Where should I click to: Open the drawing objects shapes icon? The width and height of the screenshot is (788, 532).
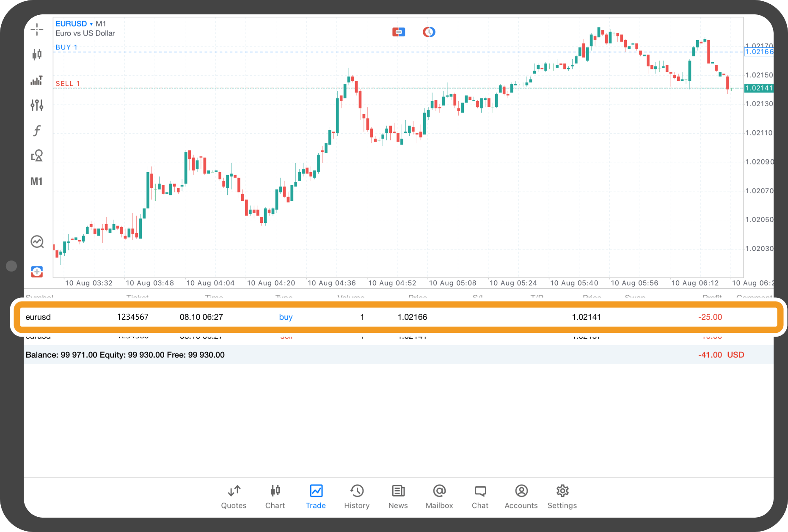click(37, 156)
